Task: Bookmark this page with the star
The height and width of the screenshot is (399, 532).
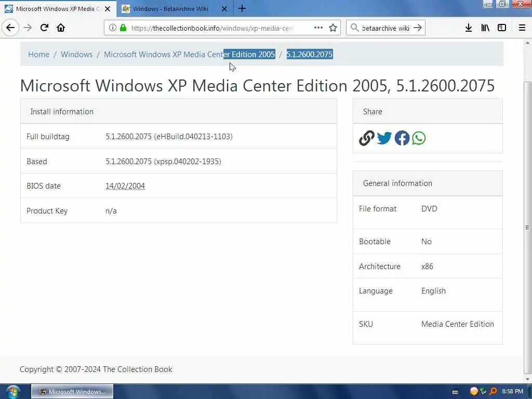Action: [x=333, y=28]
